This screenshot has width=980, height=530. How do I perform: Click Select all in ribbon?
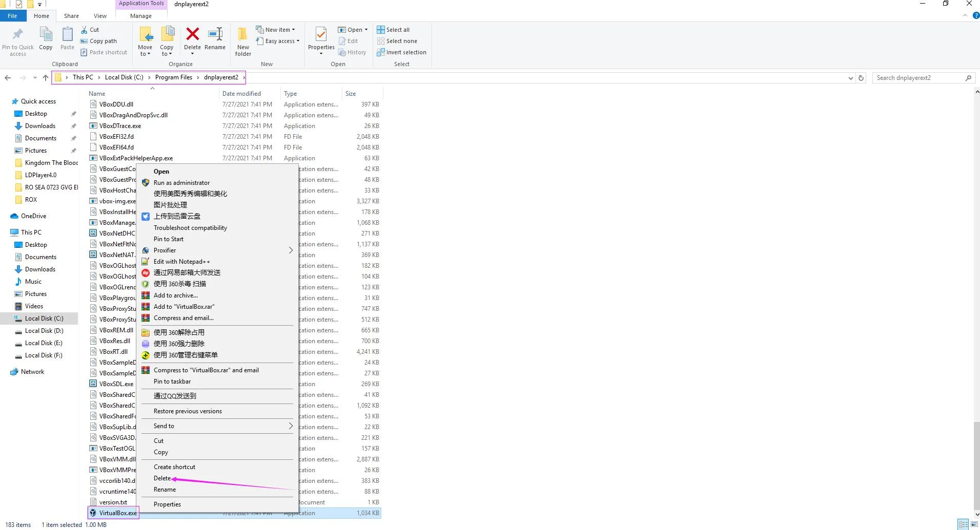point(393,30)
